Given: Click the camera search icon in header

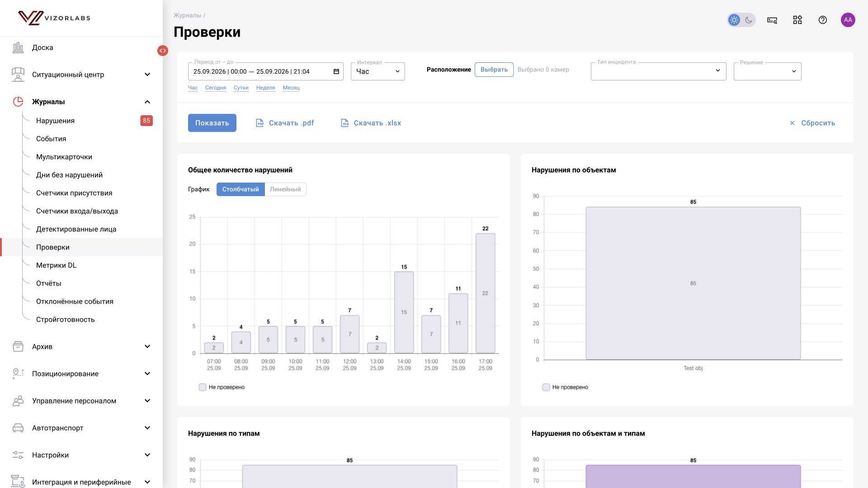Looking at the screenshot, I should [772, 20].
